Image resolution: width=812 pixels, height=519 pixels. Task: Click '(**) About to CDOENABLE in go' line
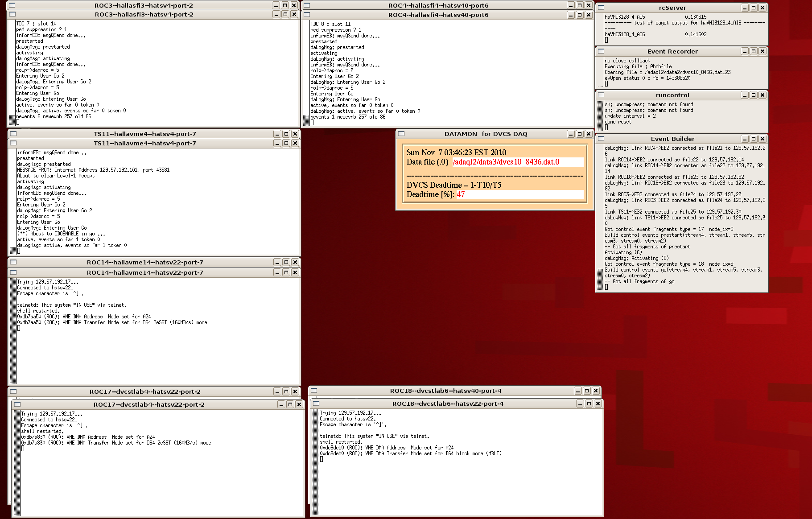(61, 234)
